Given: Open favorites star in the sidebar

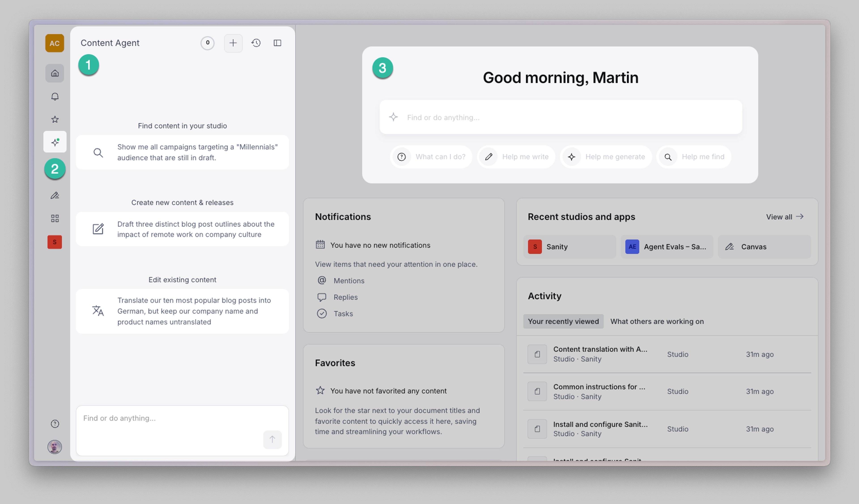Looking at the screenshot, I should coord(55,119).
